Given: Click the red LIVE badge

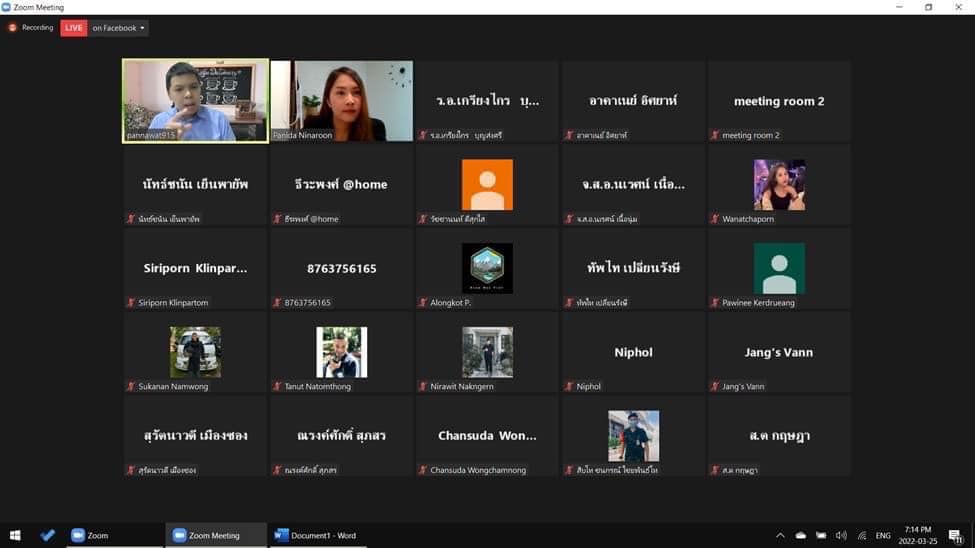Looking at the screenshot, I should tap(74, 28).
